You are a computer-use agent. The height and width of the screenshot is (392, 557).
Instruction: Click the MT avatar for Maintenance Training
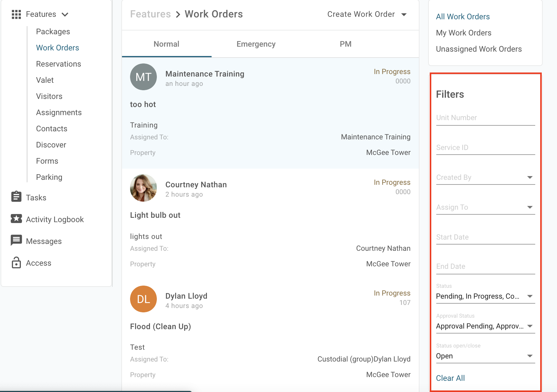point(143,77)
